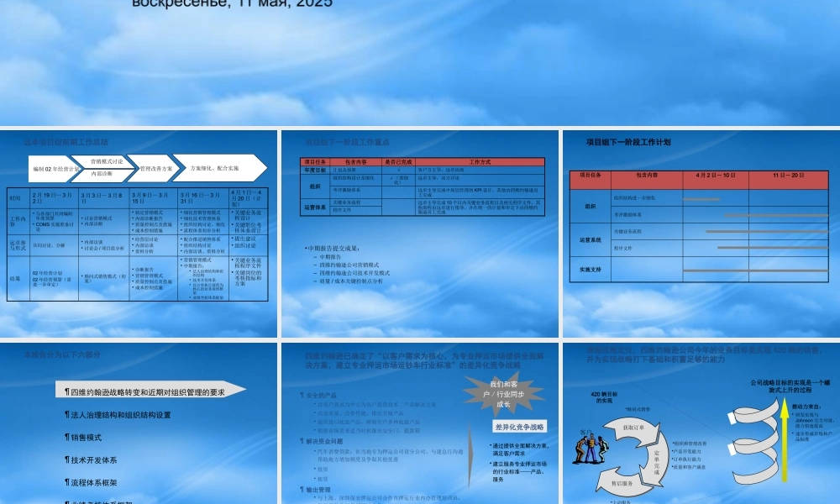Click the 客户 people figure icon
The width and height of the screenshot is (840, 504).
[x=591, y=449]
